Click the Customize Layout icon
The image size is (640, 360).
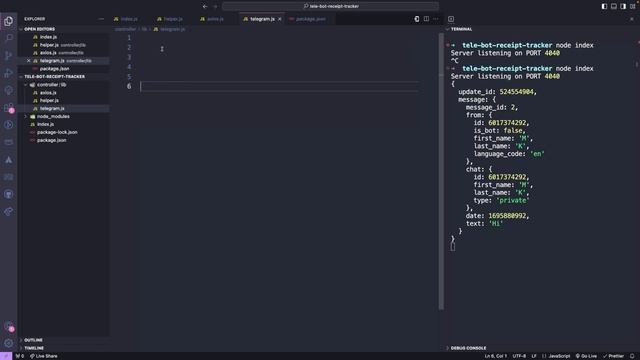(632, 6)
